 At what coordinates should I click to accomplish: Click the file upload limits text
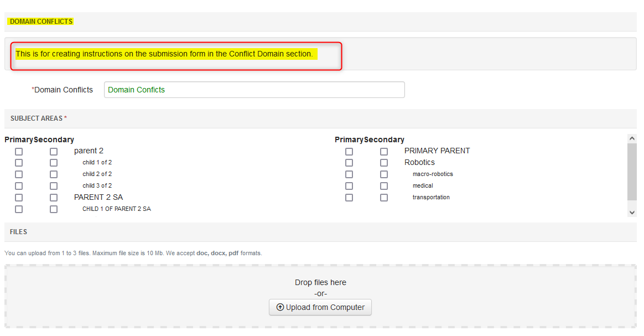133,253
